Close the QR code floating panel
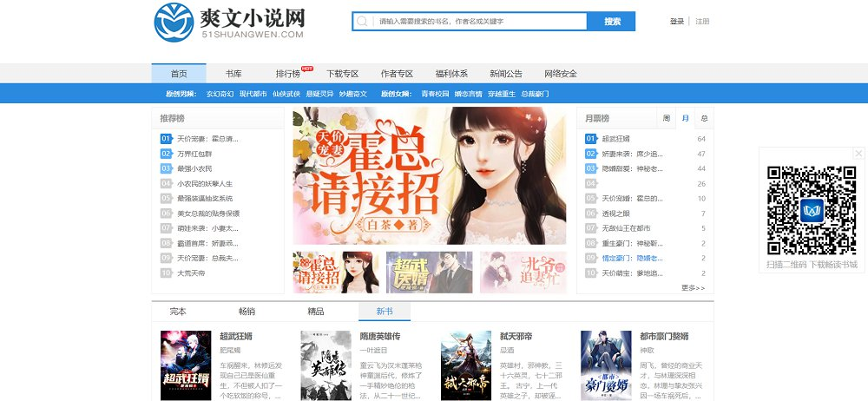 pyautogui.click(x=858, y=154)
